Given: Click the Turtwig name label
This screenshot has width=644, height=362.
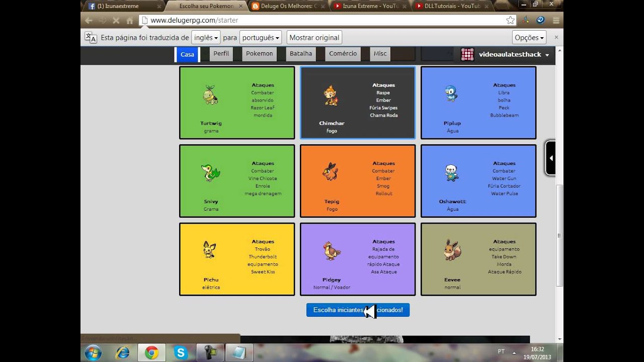Looking at the screenshot, I should 211,123.
